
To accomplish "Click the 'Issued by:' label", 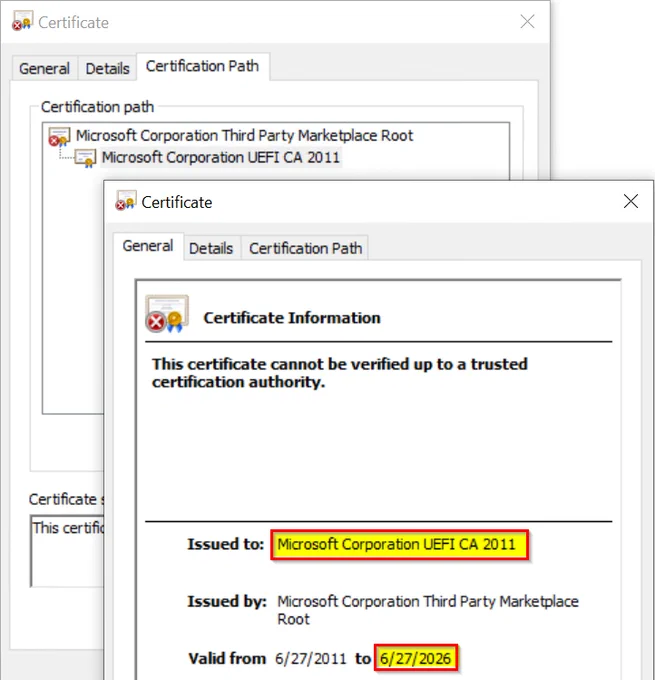I will point(227,602).
